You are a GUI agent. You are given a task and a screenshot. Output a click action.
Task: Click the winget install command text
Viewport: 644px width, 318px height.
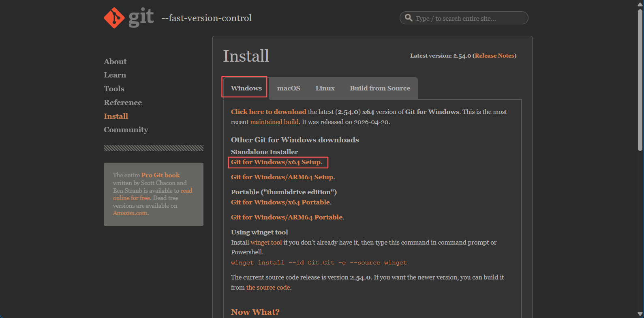coord(319,263)
